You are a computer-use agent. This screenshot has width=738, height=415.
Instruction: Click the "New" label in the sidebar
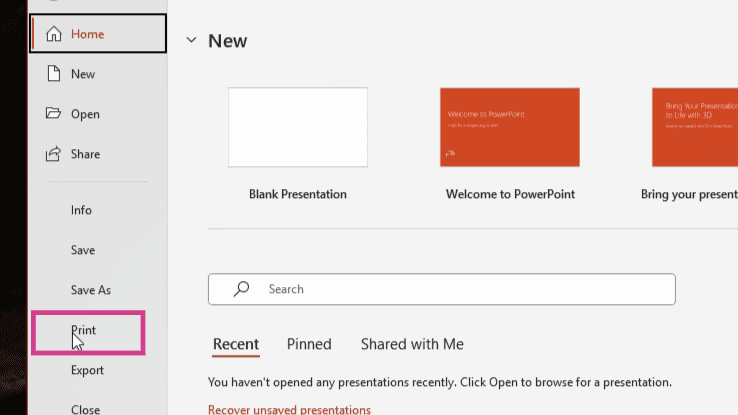pyautogui.click(x=83, y=74)
